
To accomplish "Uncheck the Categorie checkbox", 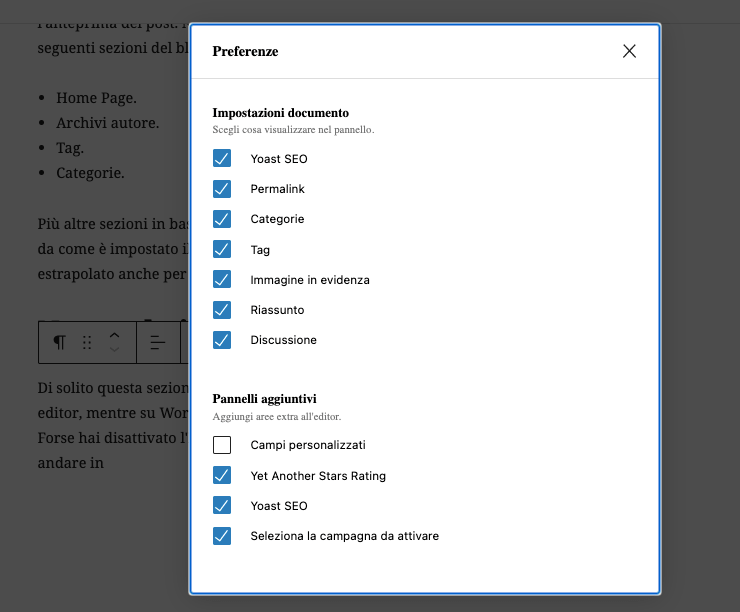I will 222,219.
